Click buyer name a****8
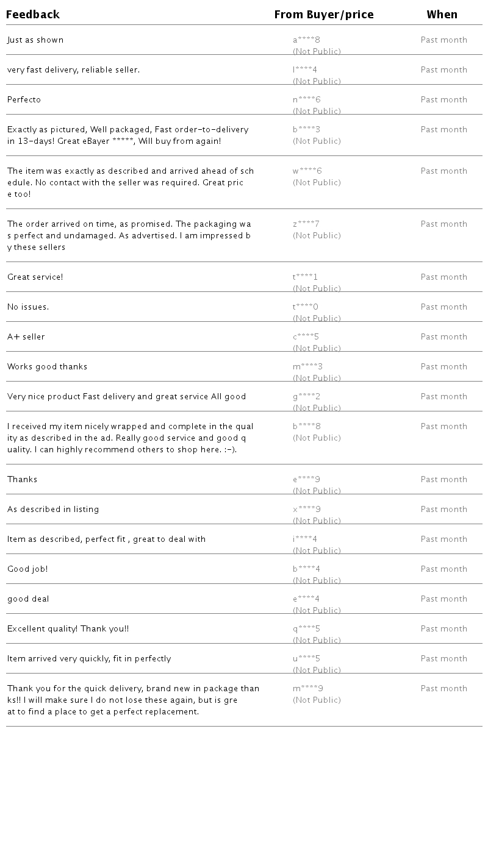488x868 pixels. click(306, 40)
